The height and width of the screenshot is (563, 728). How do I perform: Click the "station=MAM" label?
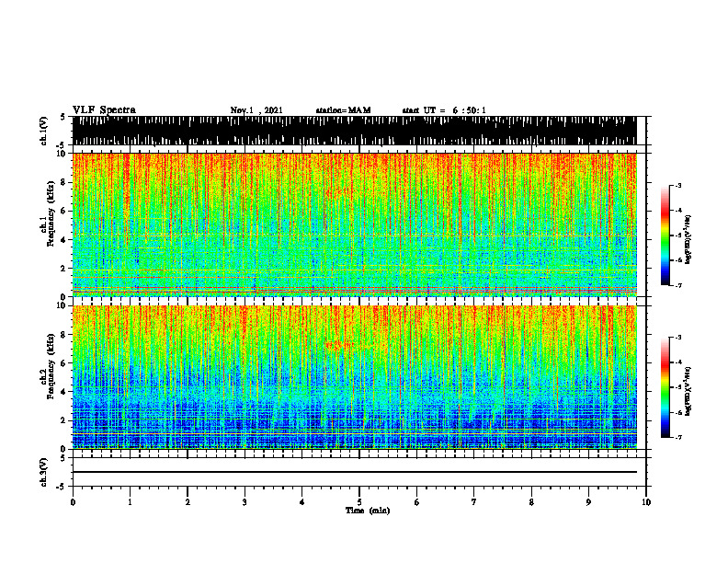point(343,110)
